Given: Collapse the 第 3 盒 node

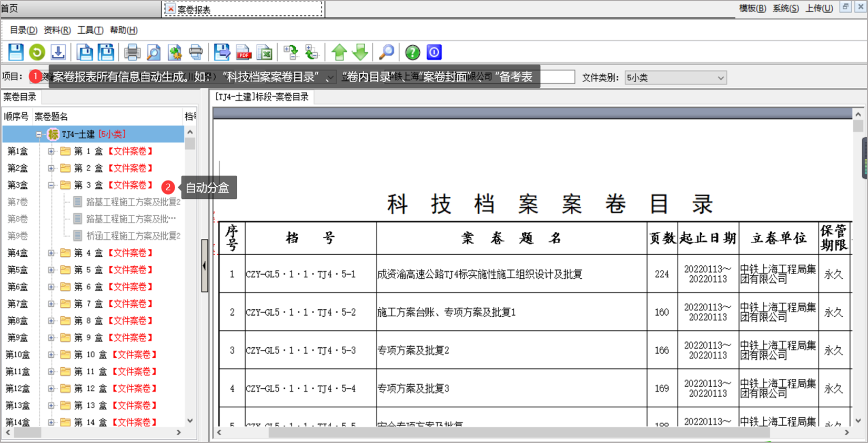Looking at the screenshot, I should [x=51, y=185].
